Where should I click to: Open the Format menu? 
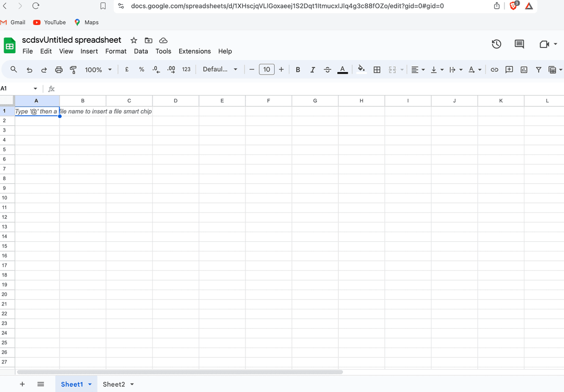click(115, 51)
